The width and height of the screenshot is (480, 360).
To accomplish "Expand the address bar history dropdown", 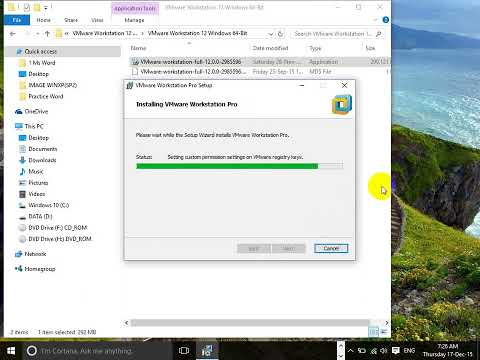I will 270,34.
